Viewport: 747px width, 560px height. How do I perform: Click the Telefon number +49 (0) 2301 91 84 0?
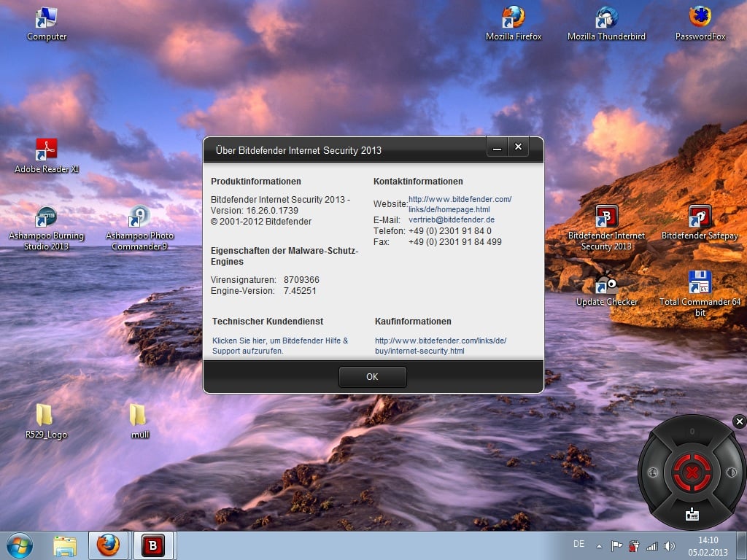449,231
